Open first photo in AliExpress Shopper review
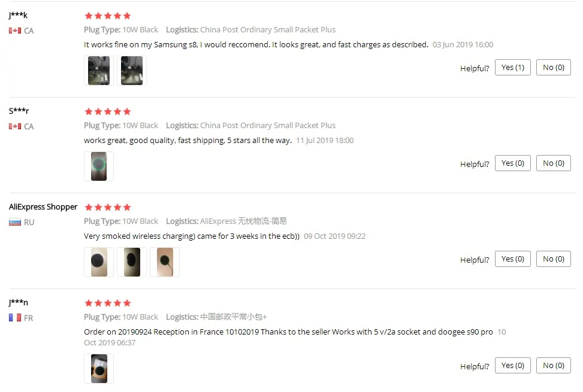583x392 pixels. pyautogui.click(x=98, y=262)
